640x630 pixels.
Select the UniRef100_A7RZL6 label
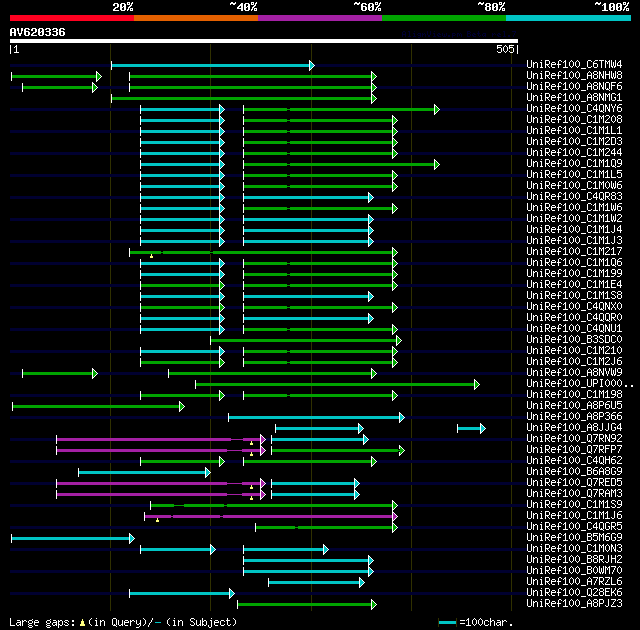coord(574,582)
